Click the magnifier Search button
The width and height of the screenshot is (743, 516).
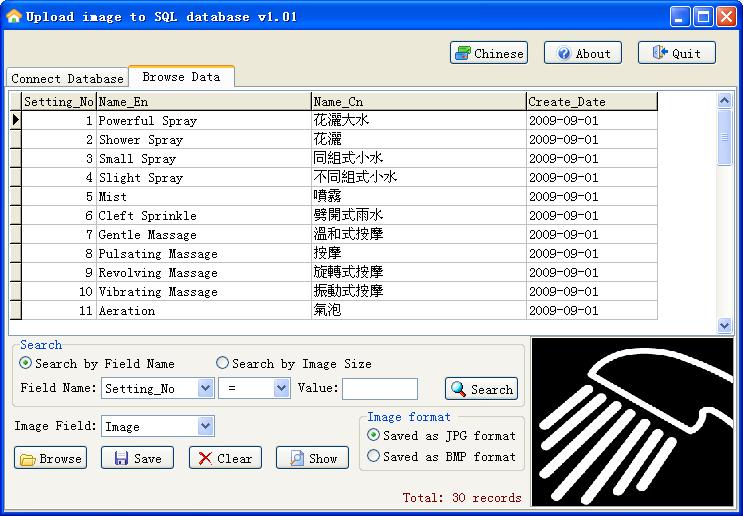pos(481,389)
